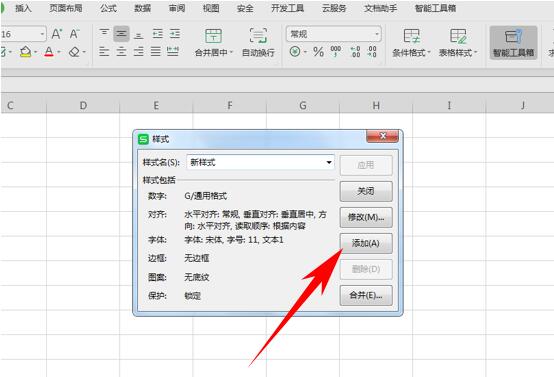The image size is (554, 377).
Task: Click the distributed alignment icon
Action: point(173,52)
